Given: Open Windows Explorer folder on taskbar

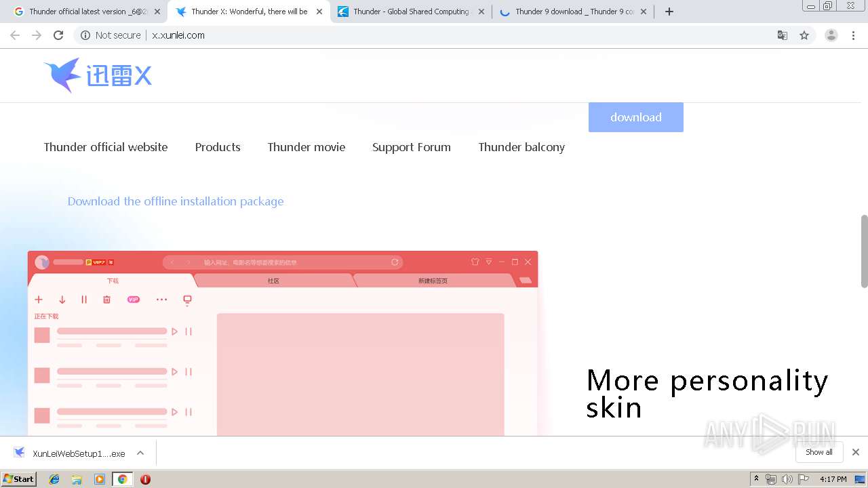Looking at the screenshot, I should [x=77, y=479].
